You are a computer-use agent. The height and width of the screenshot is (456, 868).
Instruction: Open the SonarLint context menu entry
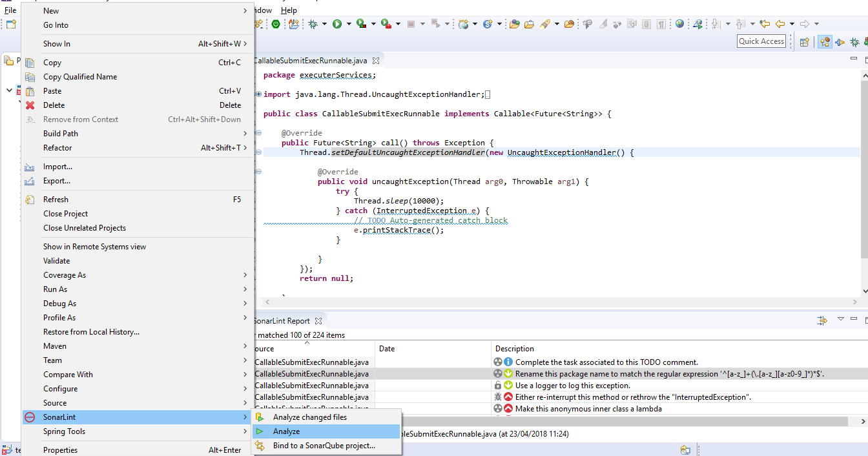click(x=138, y=417)
